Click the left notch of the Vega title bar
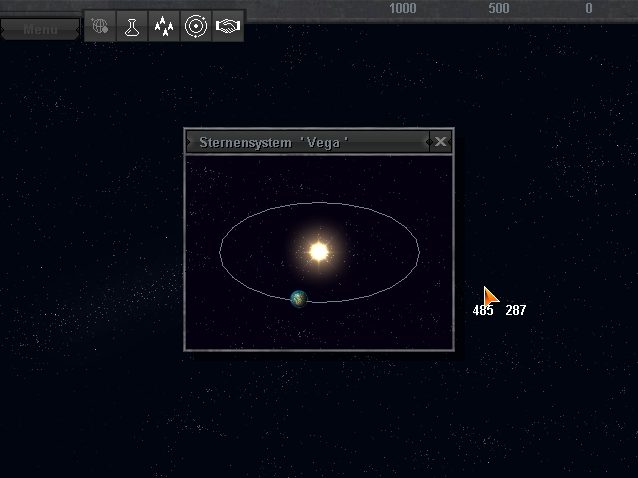The height and width of the screenshot is (478, 638). [189, 142]
